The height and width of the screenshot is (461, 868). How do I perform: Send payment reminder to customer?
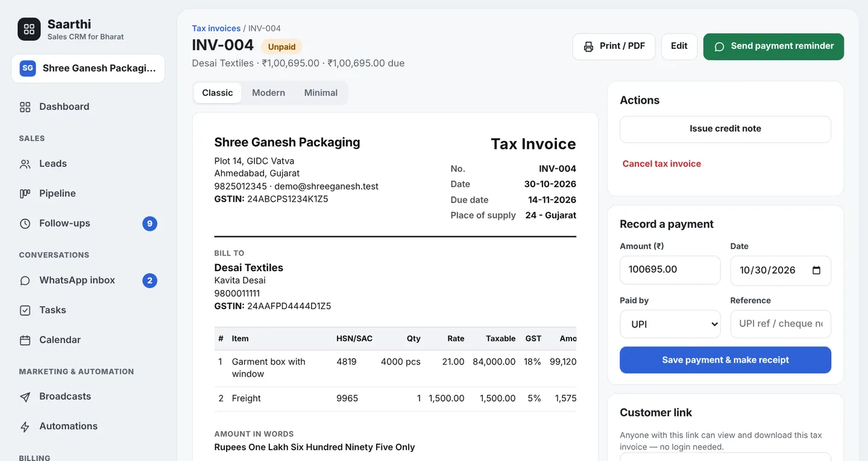click(x=773, y=46)
